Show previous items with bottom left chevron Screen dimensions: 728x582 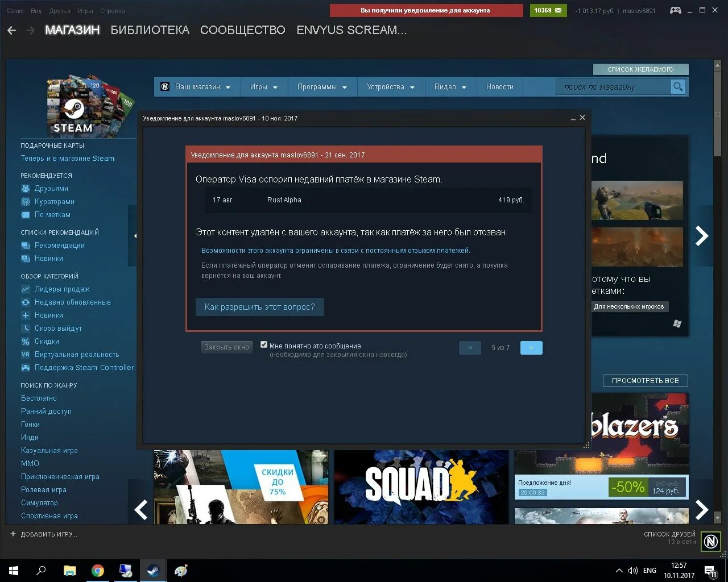(141, 510)
